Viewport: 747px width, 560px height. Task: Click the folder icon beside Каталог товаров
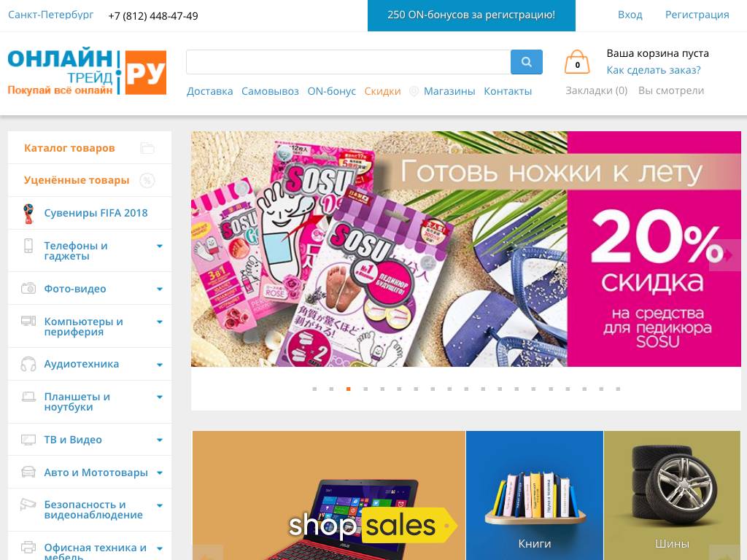point(147,148)
